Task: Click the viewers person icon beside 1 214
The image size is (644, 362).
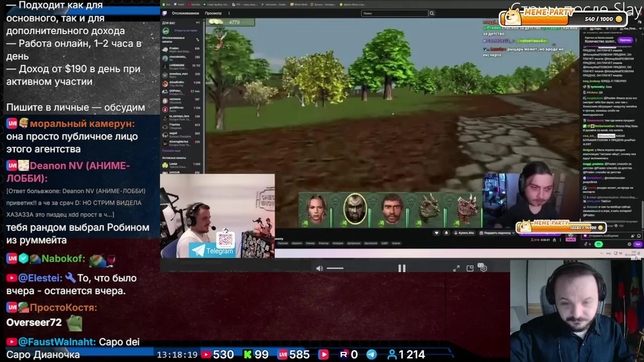Action: point(392,354)
